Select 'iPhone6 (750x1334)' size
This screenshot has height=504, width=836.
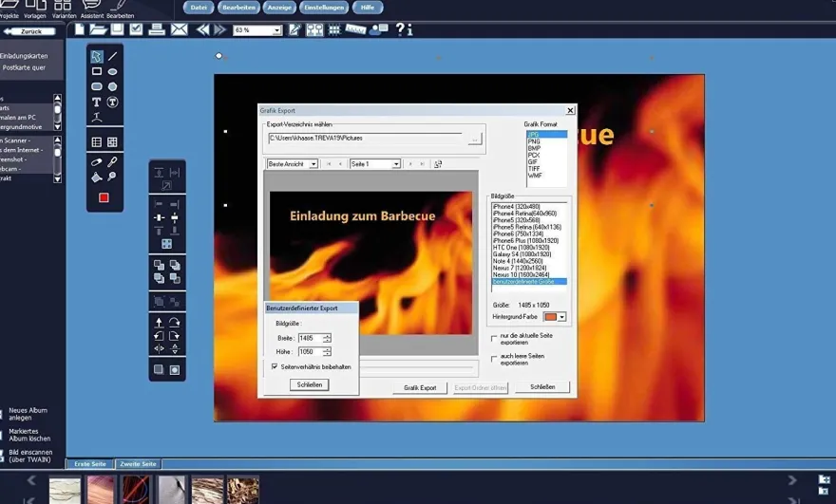[x=518, y=233]
